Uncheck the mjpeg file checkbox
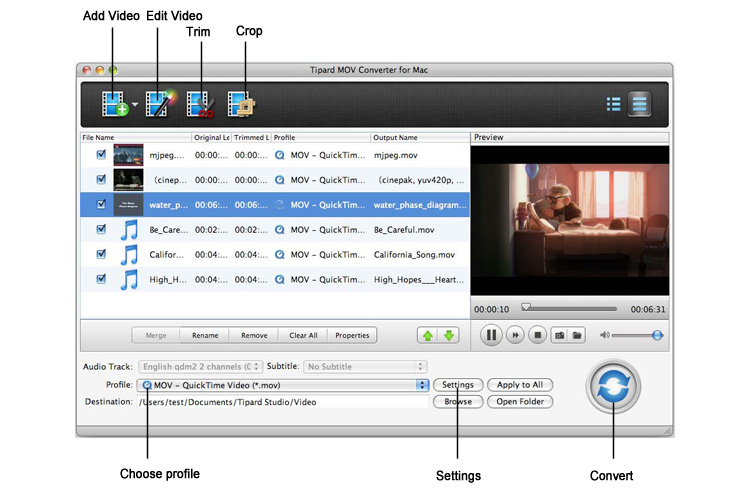Image resolution: width=750 pixels, height=500 pixels. pyautogui.click(x=101, y=155)
